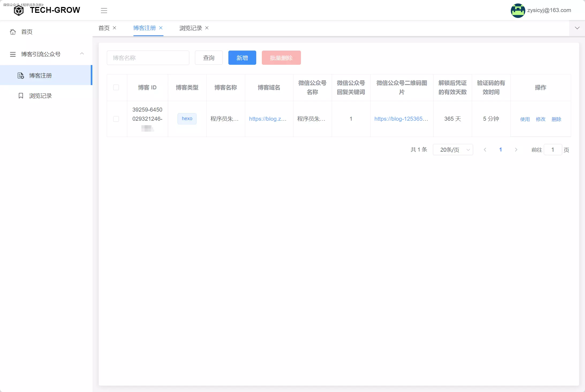The image size is (585, 392).
Task: Collapse the 博客引流公众号 menu chevron
Action: 82,54
